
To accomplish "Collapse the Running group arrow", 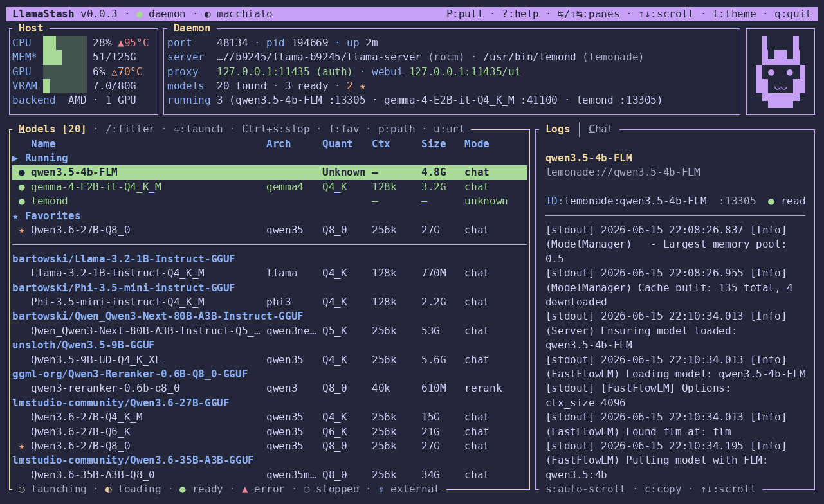I will 15,158.
